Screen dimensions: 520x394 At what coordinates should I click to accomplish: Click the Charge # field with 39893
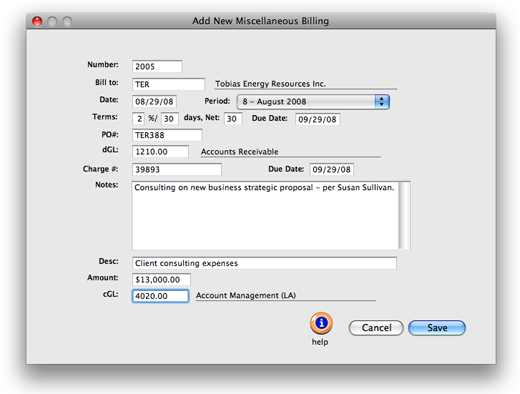pyautogui.click(x=177, y=169)
